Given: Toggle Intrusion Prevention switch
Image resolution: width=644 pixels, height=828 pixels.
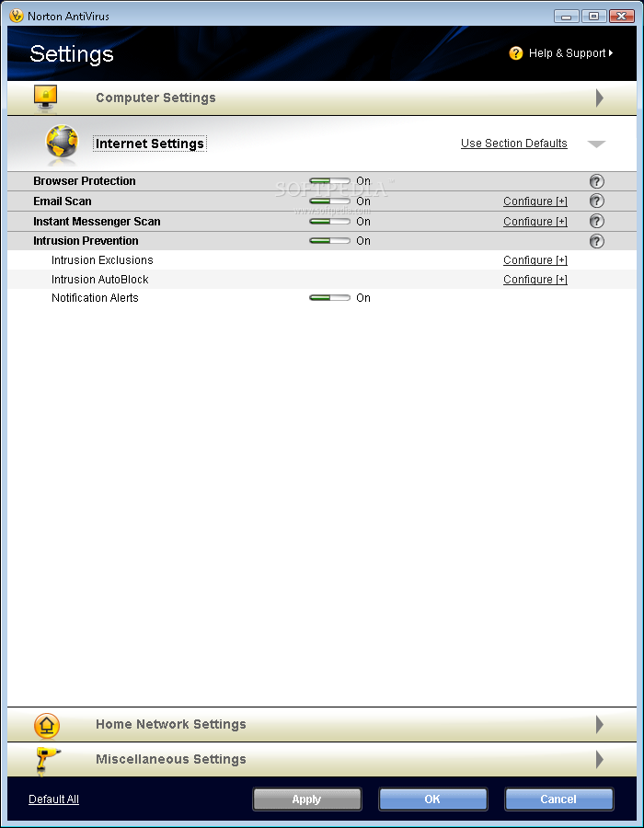Looking at the screenshot, I should (329, 241).
